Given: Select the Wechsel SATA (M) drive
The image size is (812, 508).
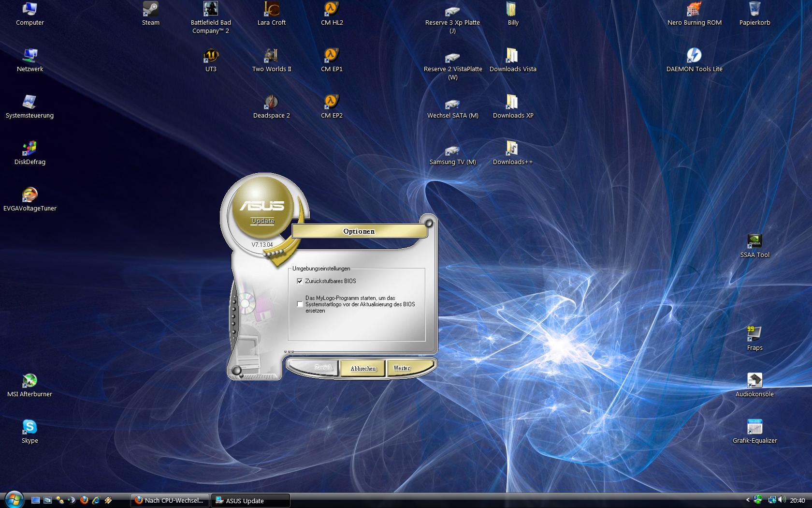Looking at the screenshot, I should (x=452, y=107).
